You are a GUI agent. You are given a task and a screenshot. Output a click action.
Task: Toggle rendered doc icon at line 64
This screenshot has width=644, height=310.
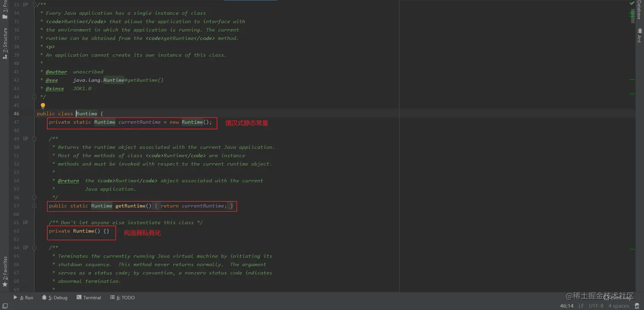(26, 247)
